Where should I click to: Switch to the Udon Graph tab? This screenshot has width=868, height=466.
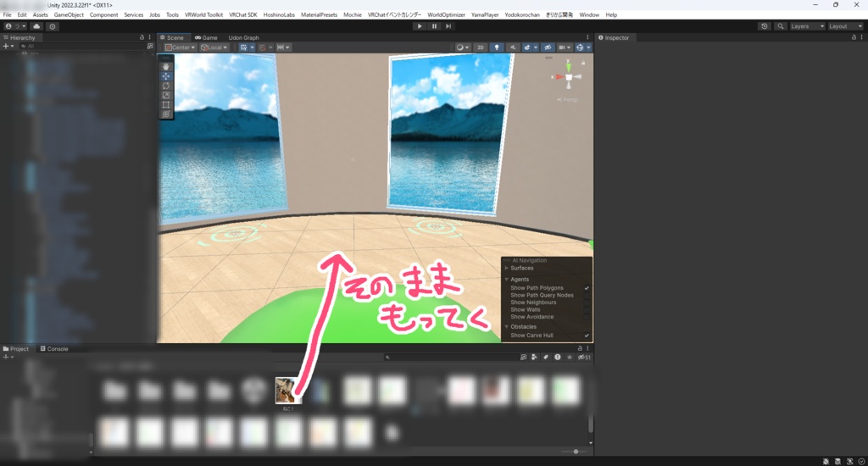coord(243,37)
